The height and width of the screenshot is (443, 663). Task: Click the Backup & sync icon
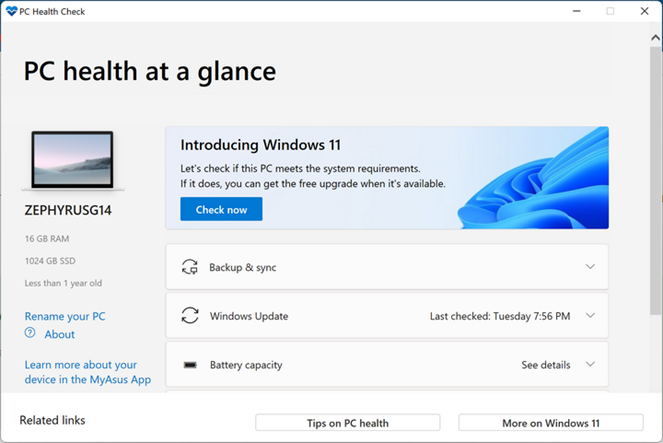click(190, 267)
